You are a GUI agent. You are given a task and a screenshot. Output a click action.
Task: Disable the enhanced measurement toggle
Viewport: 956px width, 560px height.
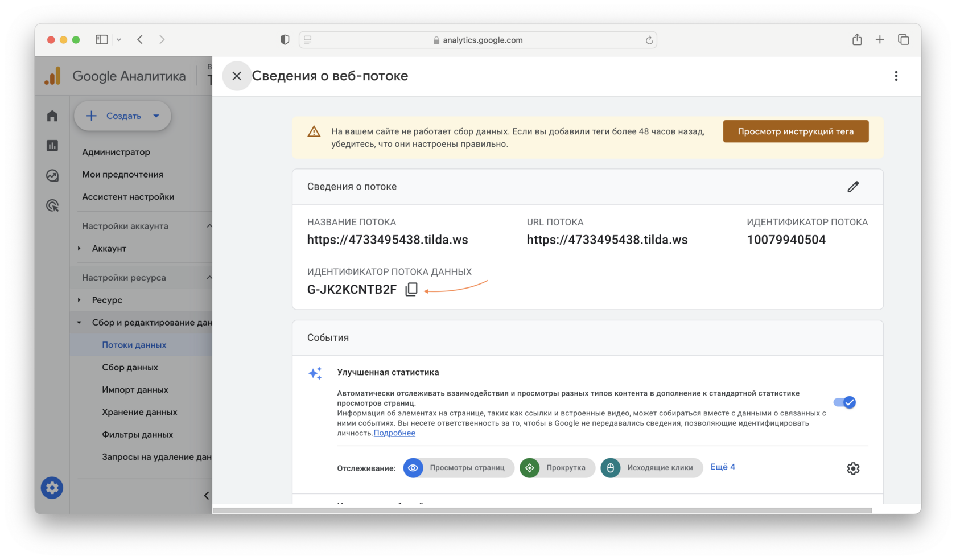[844, 402]
